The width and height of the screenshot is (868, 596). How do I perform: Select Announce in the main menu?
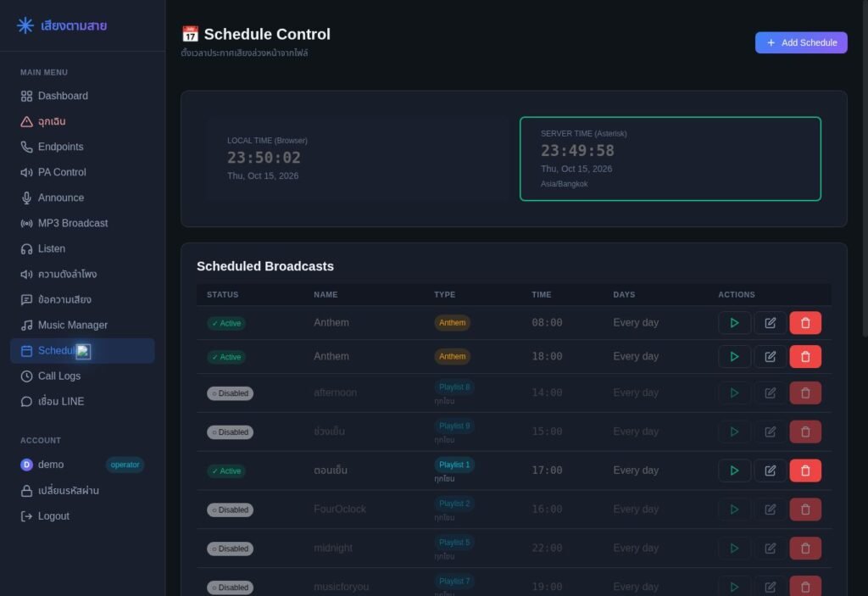(82, 198)
